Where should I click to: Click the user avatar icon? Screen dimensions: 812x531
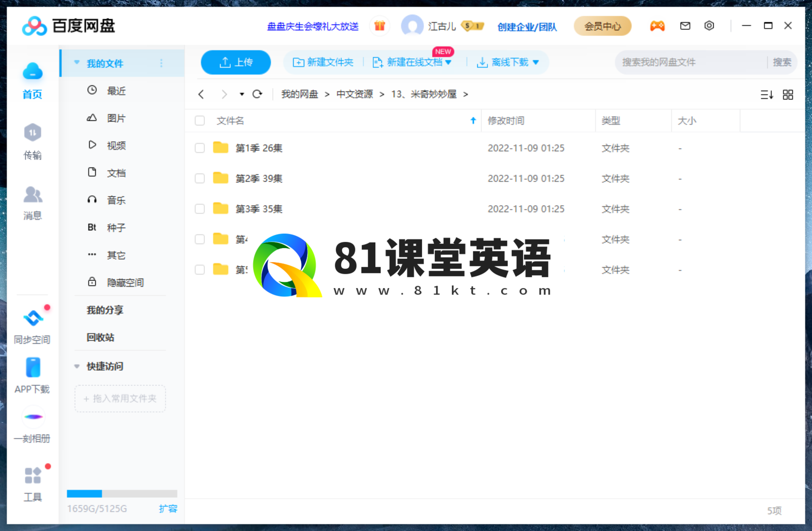(x=412, y=26)
